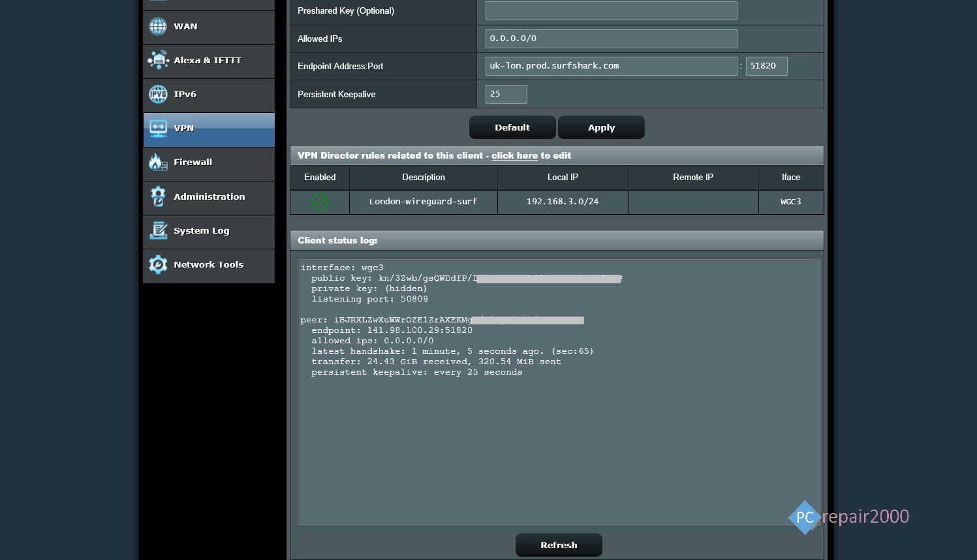Screen dimensions: 977x560
Task: Click the endpoint port field showing 51820
Action: [766, 66]
